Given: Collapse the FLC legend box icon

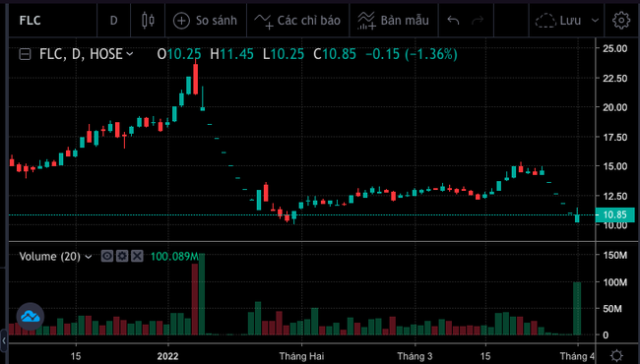Looking at the screenshot, I should tap(25, 54).
